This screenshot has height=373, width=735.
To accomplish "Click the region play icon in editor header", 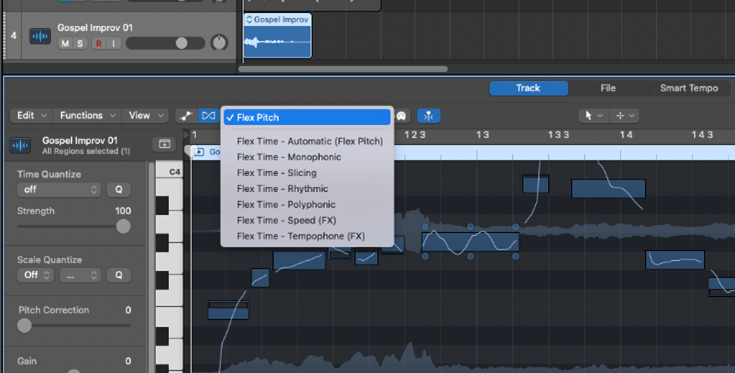I will point(199,152).
